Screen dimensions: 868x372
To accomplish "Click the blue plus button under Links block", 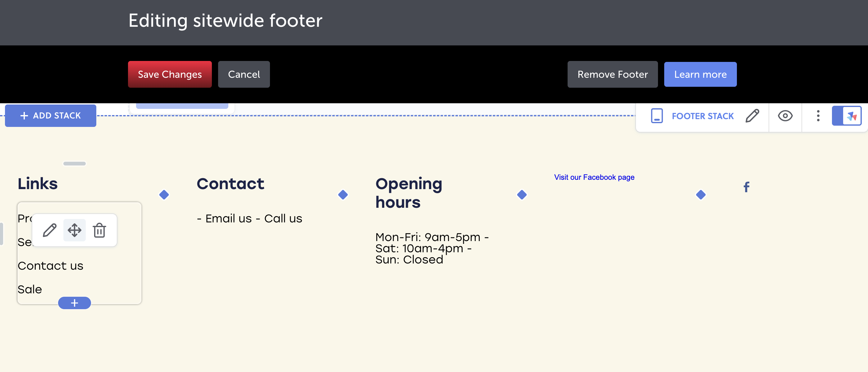I will (x=75, y=303).
